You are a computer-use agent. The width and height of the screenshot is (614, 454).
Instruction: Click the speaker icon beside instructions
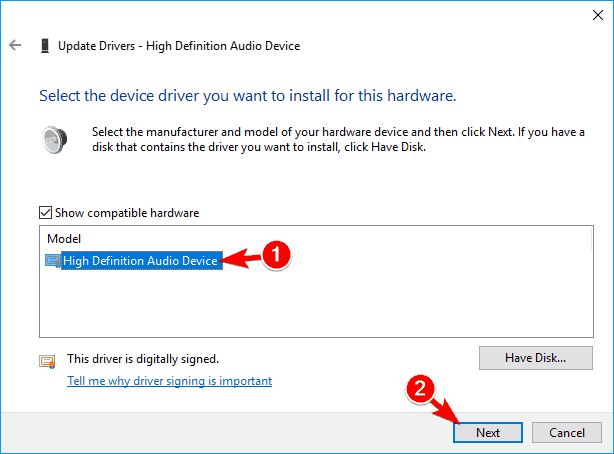click(54, 140)
